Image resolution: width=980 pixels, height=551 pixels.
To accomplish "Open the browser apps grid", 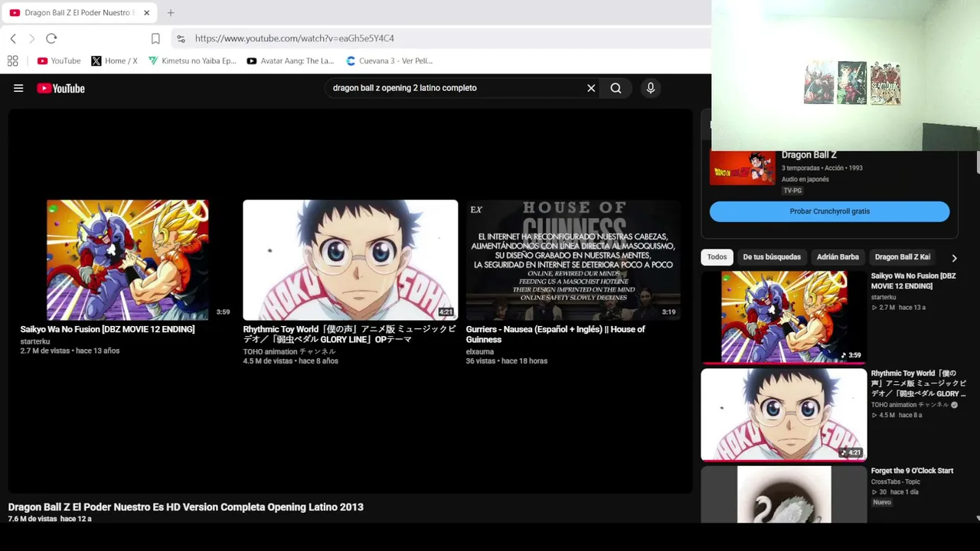I will [12, 60].
